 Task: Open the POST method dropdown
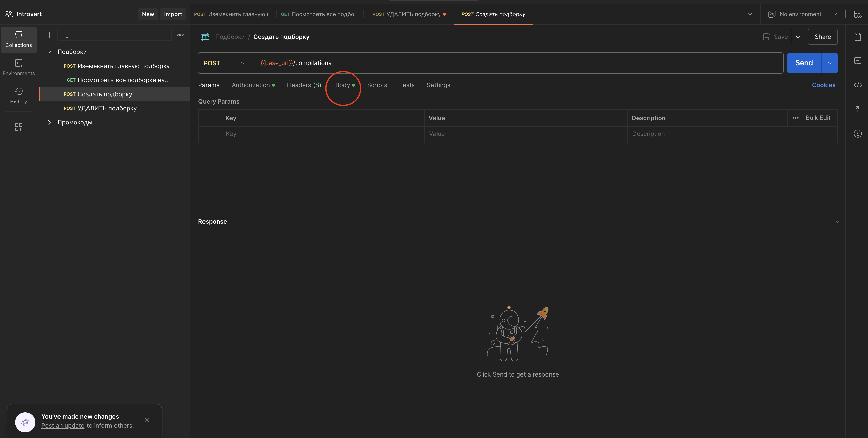coord(224,63)
